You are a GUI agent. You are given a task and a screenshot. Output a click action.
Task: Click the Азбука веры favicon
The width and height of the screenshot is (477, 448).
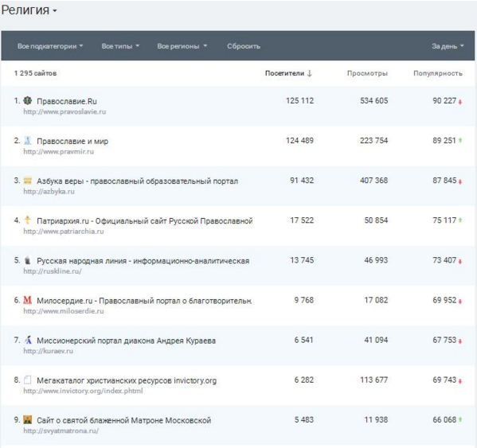[x=28, y=181]
